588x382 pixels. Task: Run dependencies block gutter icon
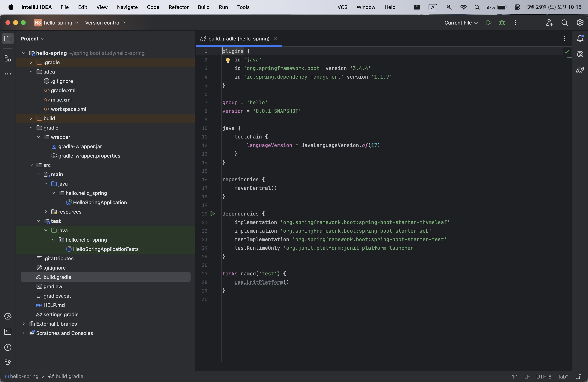[212, 214]
